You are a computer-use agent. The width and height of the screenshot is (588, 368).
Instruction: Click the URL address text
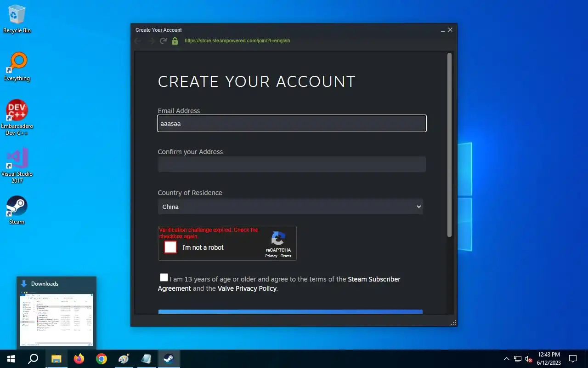(x=237, y=40)
